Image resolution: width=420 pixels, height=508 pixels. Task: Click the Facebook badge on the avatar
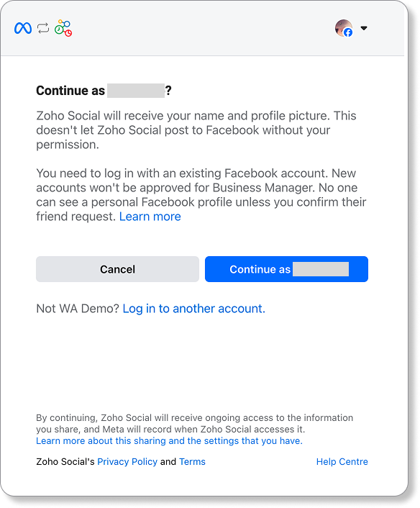click(348, 32)
